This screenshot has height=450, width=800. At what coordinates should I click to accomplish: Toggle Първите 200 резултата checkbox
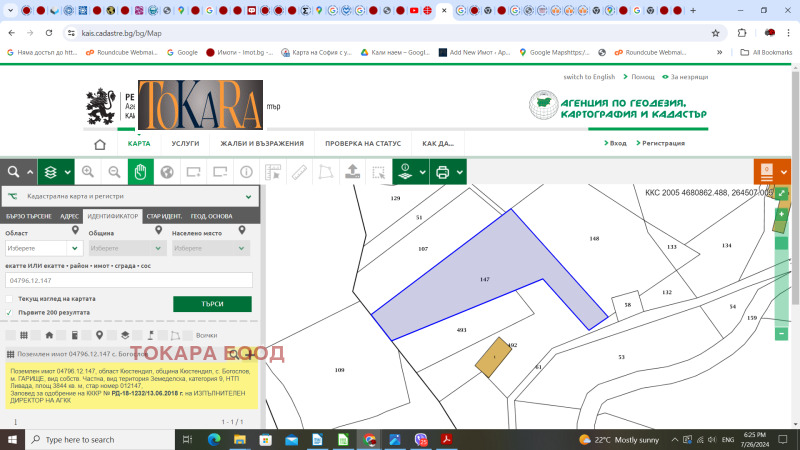click(x=9, y=312)
